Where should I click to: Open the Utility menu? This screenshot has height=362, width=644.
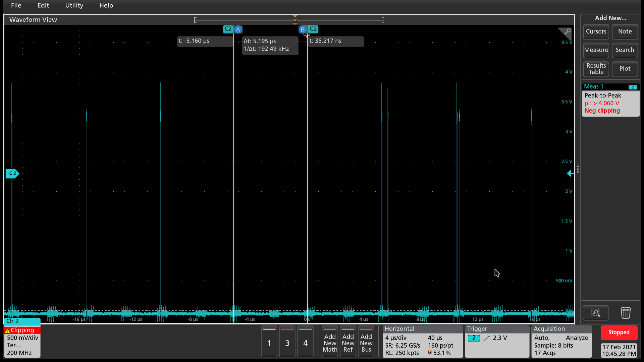[74, 5]
